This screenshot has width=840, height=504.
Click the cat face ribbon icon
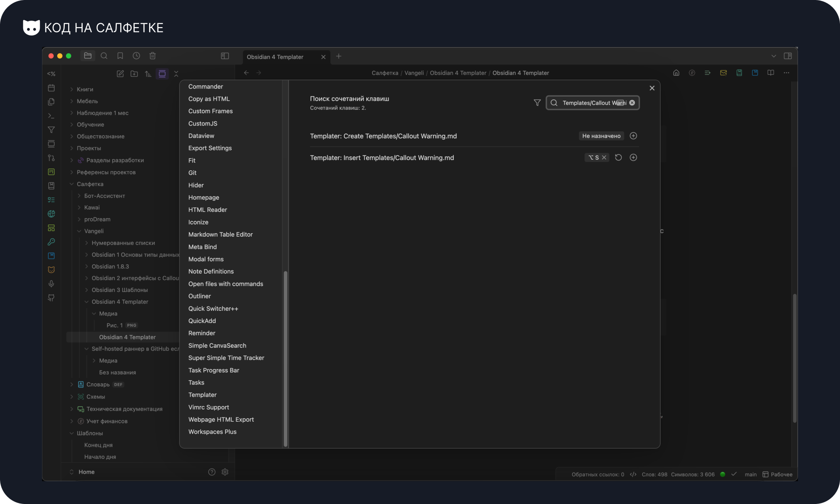click(51, 270)
